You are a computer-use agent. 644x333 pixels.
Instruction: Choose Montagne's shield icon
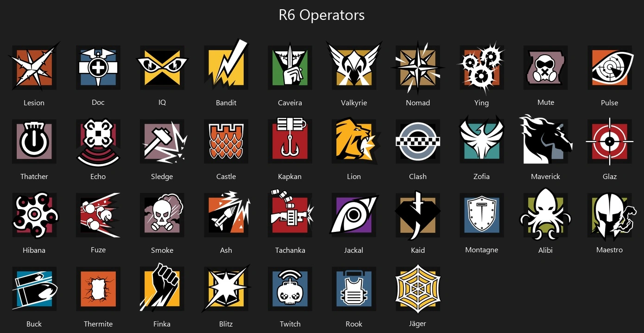482,215
